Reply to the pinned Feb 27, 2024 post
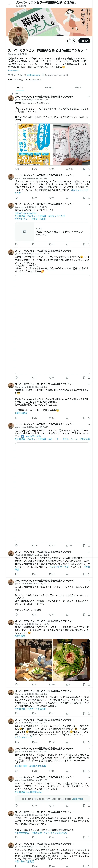The height and width of the screenshot is (868, 98). (16, 169)
